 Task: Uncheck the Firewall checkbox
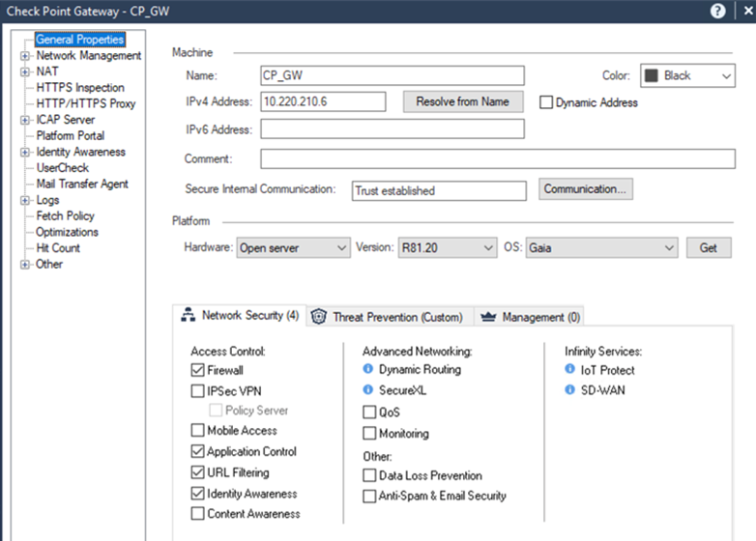tap(197, 370)
